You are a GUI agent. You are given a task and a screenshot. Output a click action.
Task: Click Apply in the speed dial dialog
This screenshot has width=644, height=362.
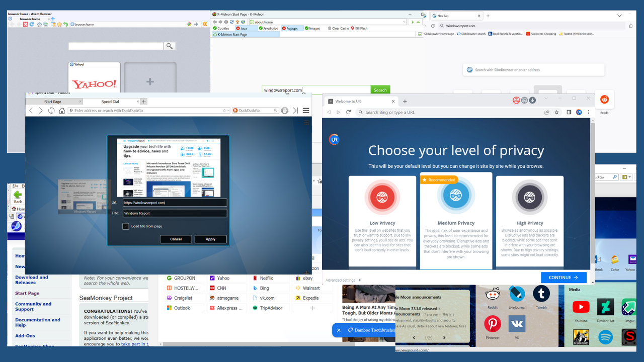point(210,239)
